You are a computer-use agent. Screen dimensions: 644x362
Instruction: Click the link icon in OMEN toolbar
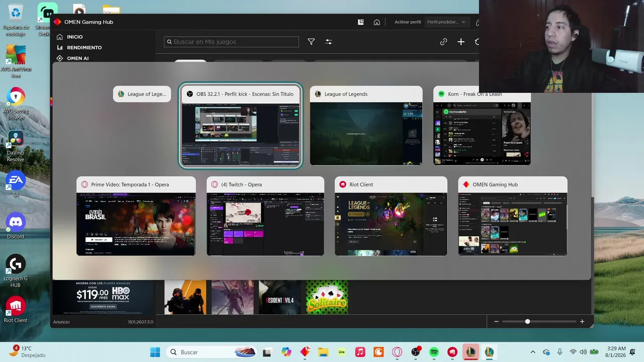[x=443, y=42]
